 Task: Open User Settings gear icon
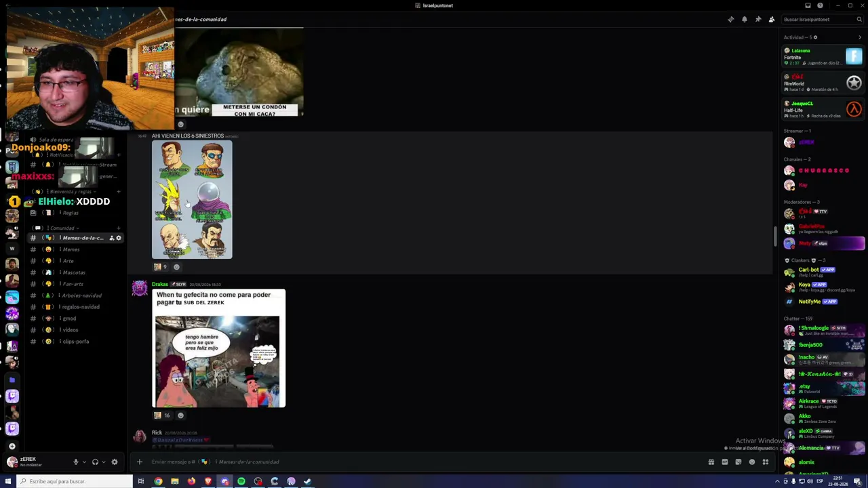click(115, 462)
